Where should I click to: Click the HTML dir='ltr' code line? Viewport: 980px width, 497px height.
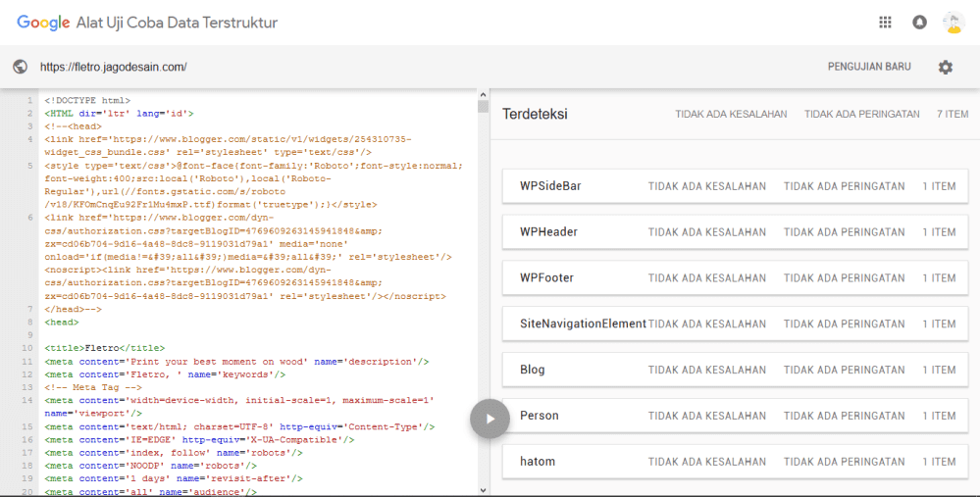pyautogui.click(x=119, y=114)
